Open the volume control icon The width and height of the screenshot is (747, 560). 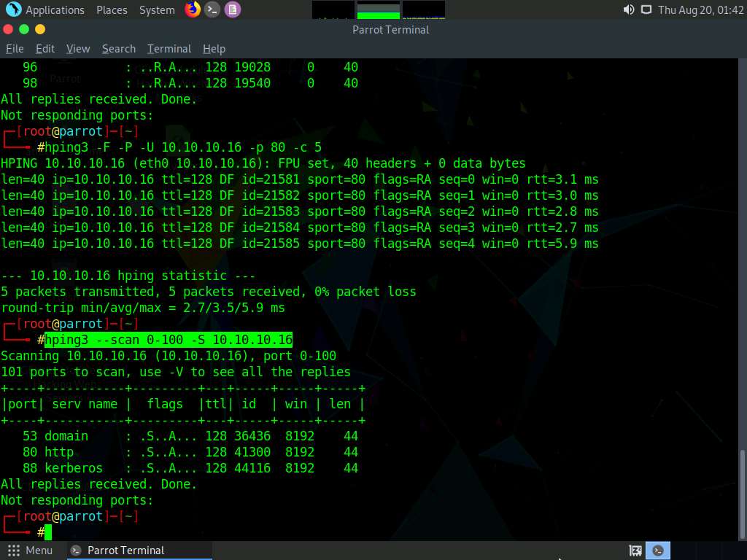click(628, 9)
